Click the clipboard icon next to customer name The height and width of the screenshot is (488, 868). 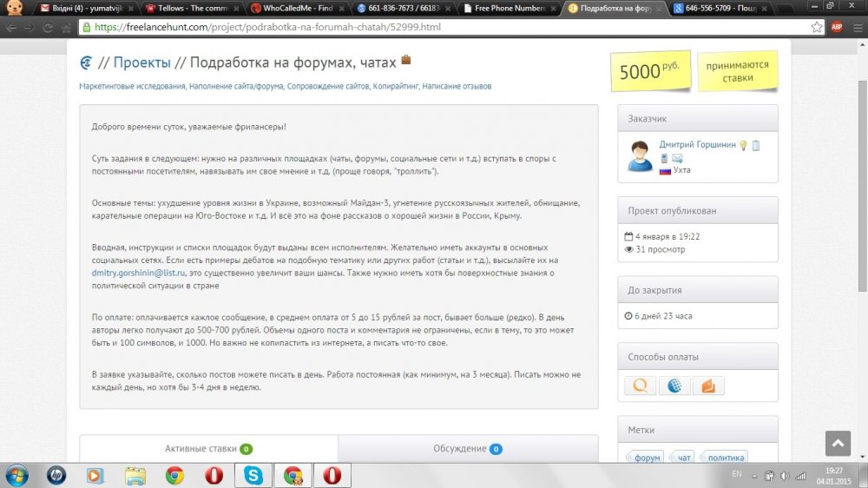click(x=756, y=145)
